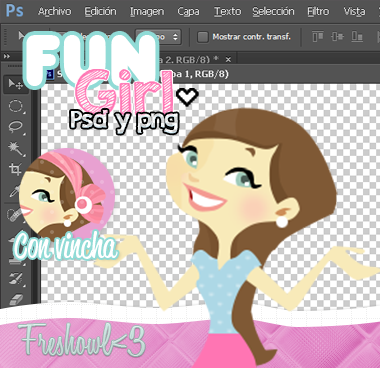Image resolution: width=380 pixels, height=368 pixels.
Task: Close the document tab ending in 2, RGB/8
Action: click(x=228, y=60)
